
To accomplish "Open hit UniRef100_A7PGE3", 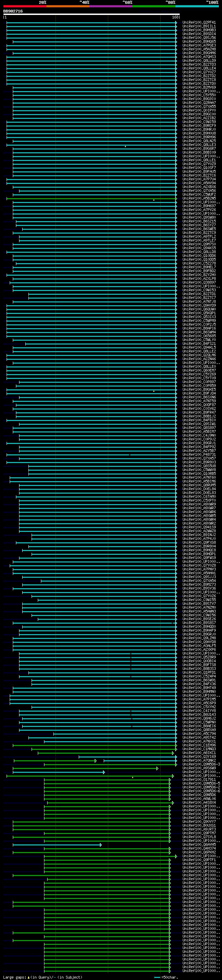I will coord(199,45).
